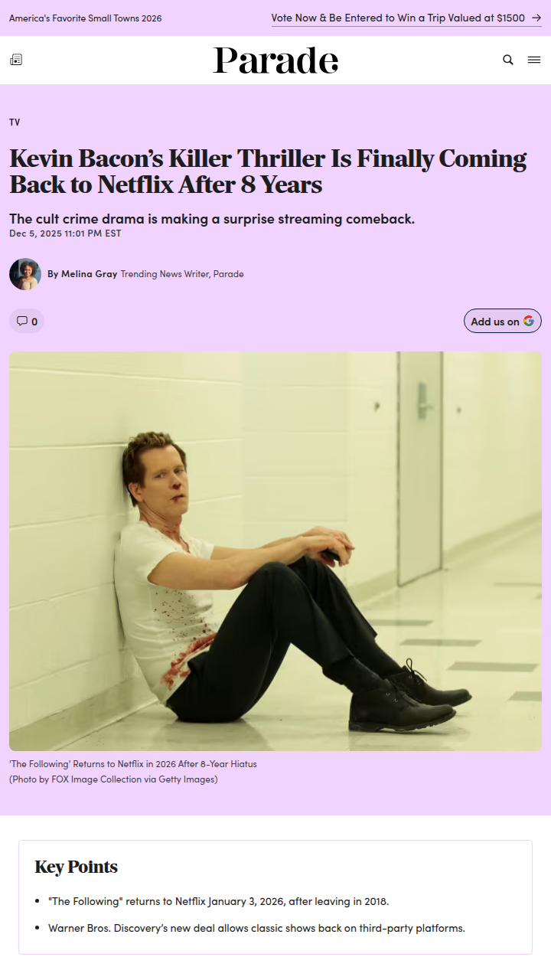
Task: Follow the 'Vote Now & Be Entered' link
Action: [398, 18]
